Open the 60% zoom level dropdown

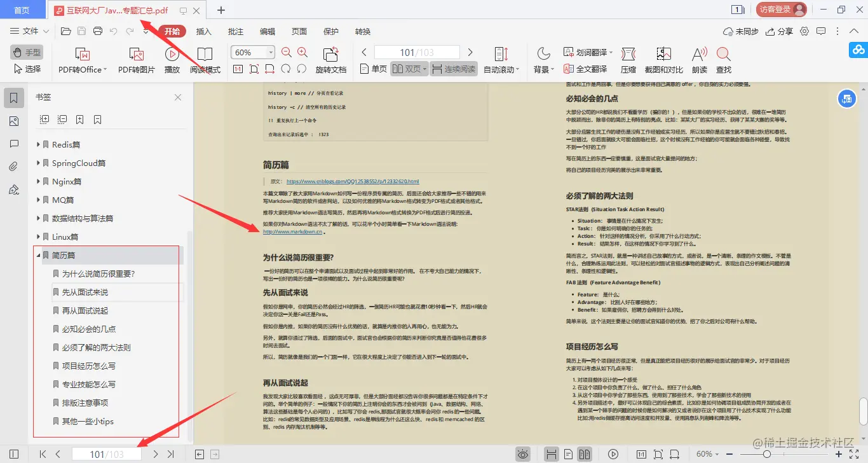click(269, 52)
